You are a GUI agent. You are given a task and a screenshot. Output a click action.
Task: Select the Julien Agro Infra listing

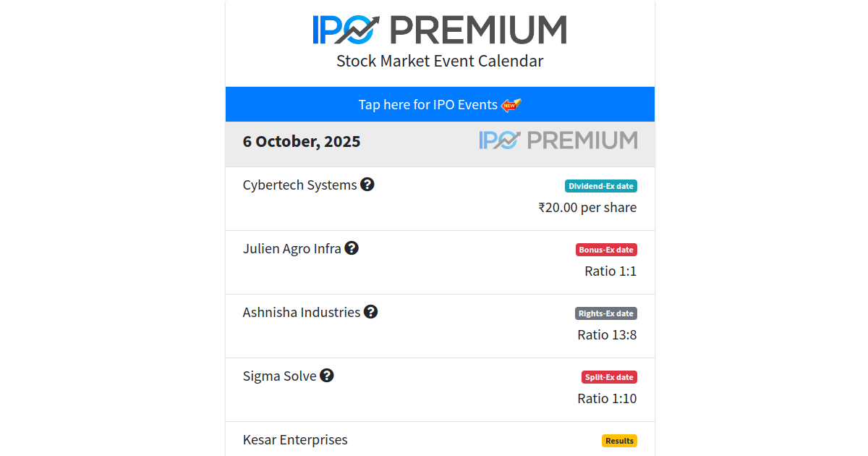(x=292, y=249)
